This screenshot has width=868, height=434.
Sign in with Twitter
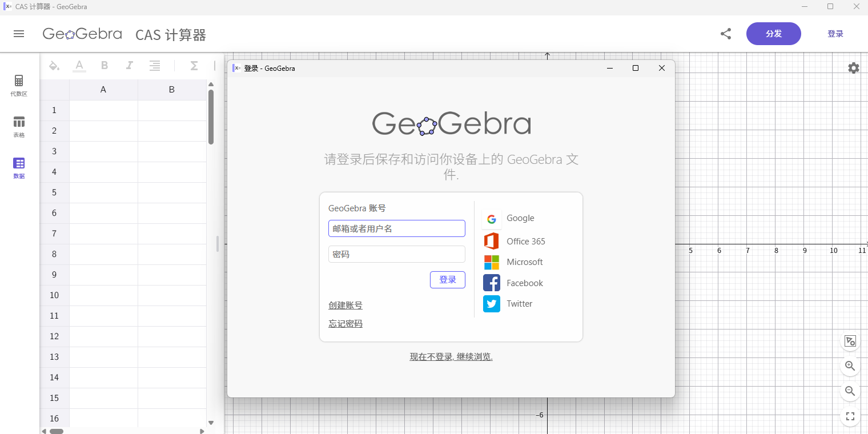508,304
